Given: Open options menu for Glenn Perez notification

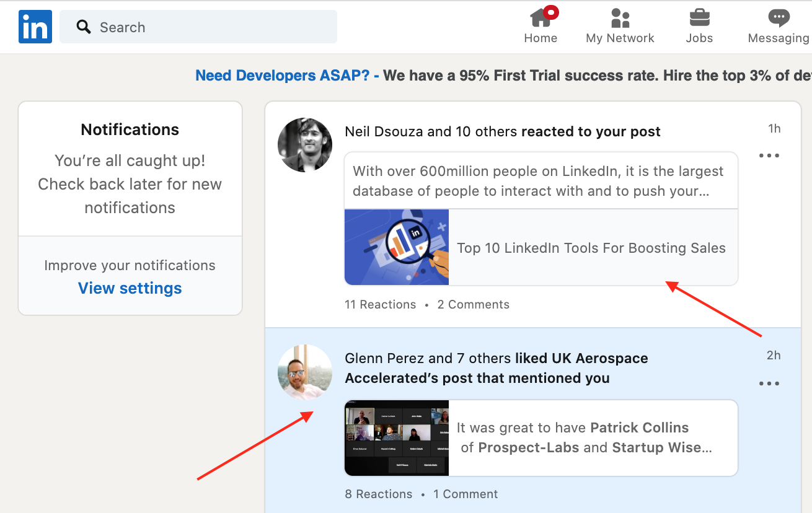Looking at the screenshot, I should coord(769,384).
